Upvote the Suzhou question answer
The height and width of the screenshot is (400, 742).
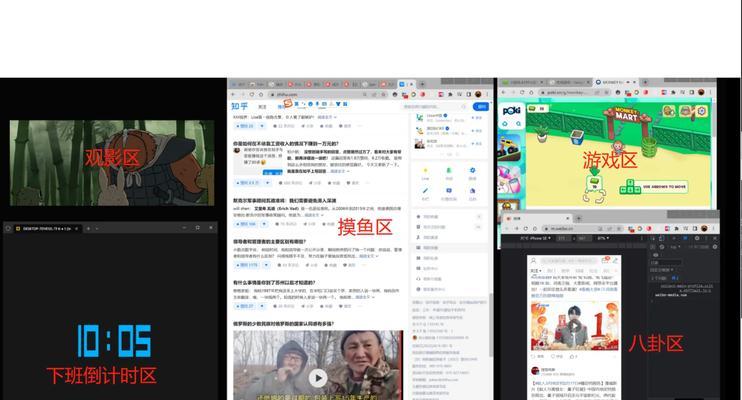[245, 306]
